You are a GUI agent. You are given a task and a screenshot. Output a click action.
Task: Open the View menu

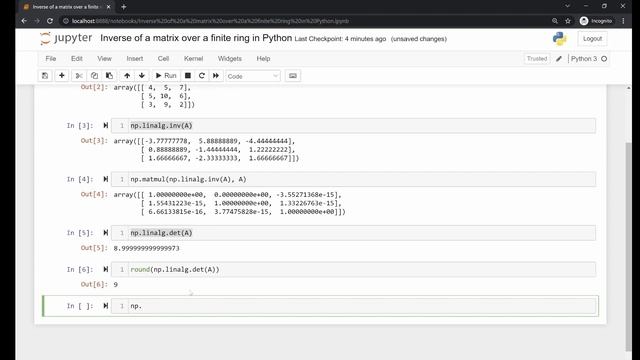pos(104,59)
